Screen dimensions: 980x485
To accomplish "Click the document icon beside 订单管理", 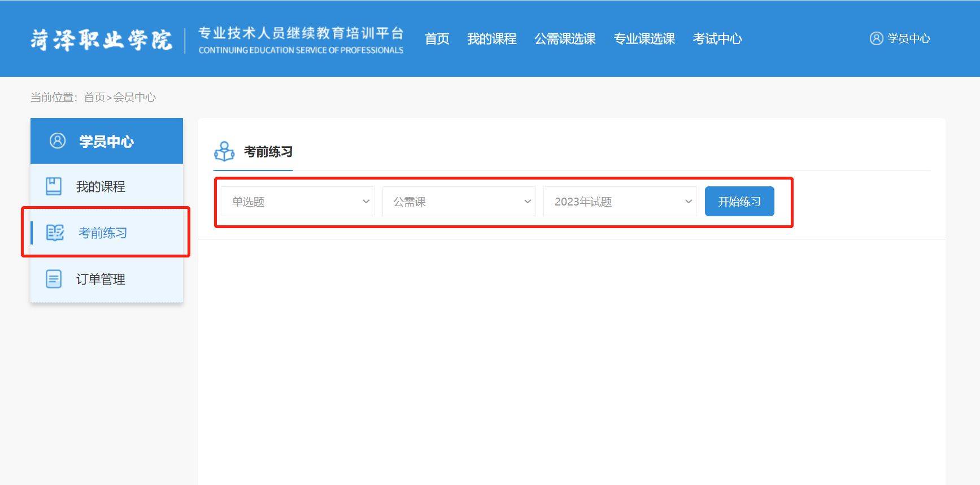I will pyautogui.click(x=54, y=279).
